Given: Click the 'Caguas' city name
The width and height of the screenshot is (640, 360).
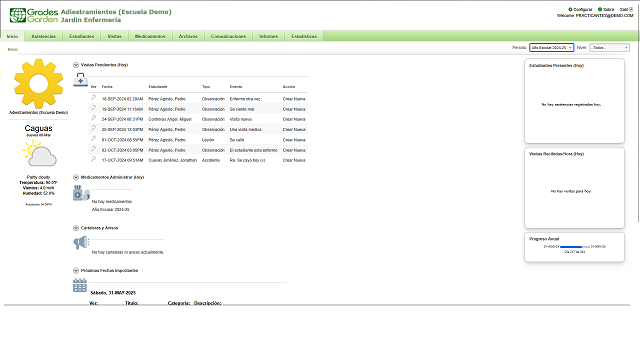Looking at the screenshot, I should click(x=38, y=129).
